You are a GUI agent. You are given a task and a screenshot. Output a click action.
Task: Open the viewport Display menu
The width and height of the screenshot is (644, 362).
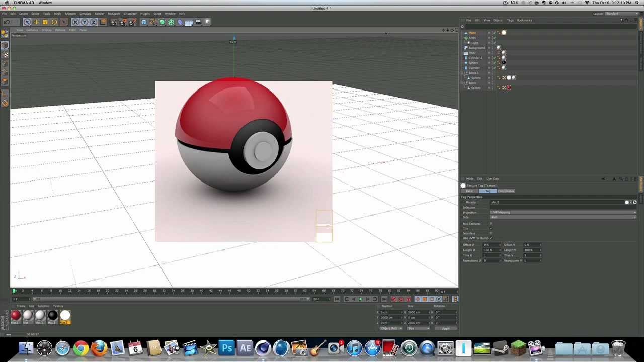coord(47,30)
